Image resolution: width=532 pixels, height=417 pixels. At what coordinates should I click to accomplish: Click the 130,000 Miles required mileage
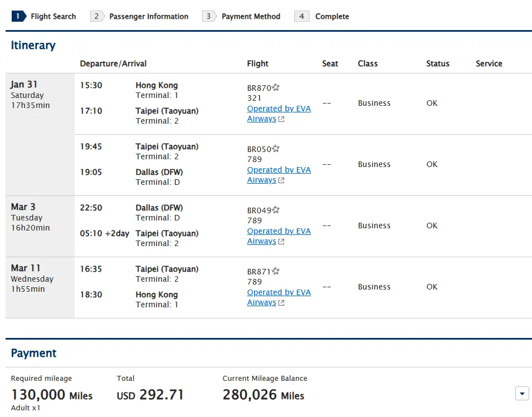pyautogui.click(x=52, y=395)
